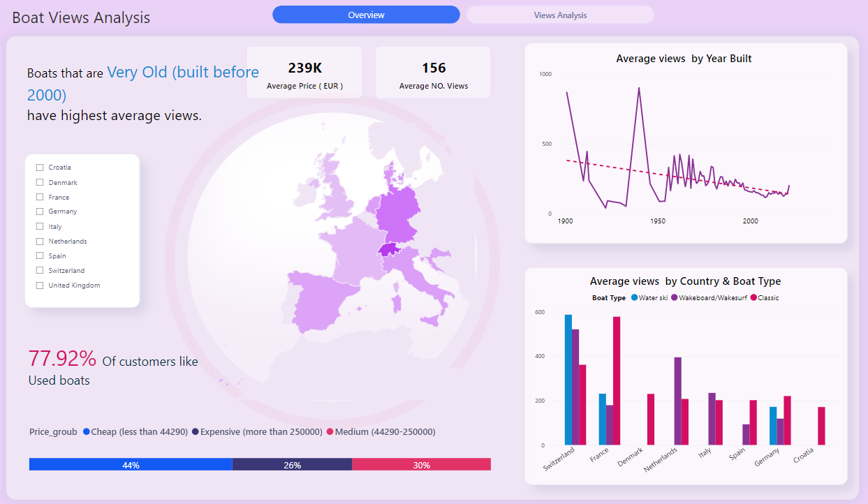
Task: Select Italy in the country list
Action: point(39,226)
